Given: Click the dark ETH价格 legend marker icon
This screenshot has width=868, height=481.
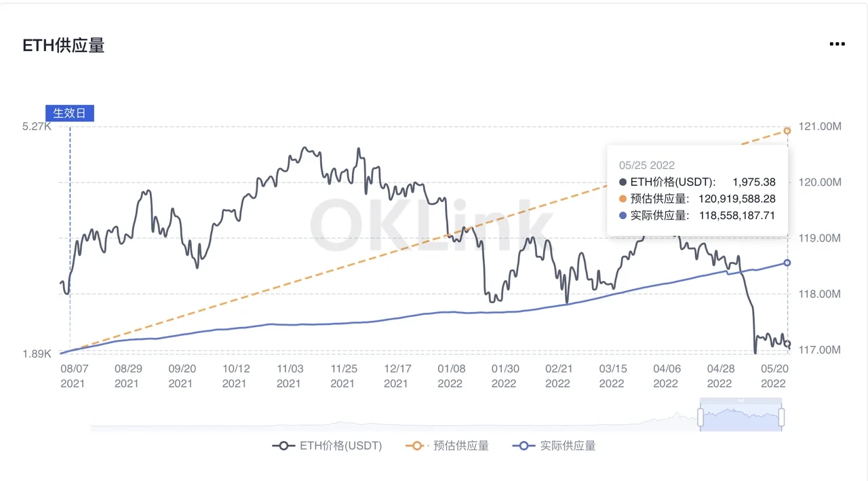Looking at the screenshot, I should (x=283, y=446).
